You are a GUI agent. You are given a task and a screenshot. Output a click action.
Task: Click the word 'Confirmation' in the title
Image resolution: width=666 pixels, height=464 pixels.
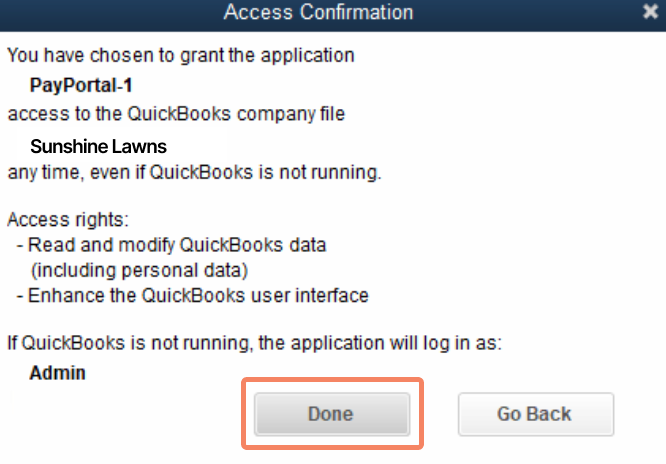[x=356, y=12]
